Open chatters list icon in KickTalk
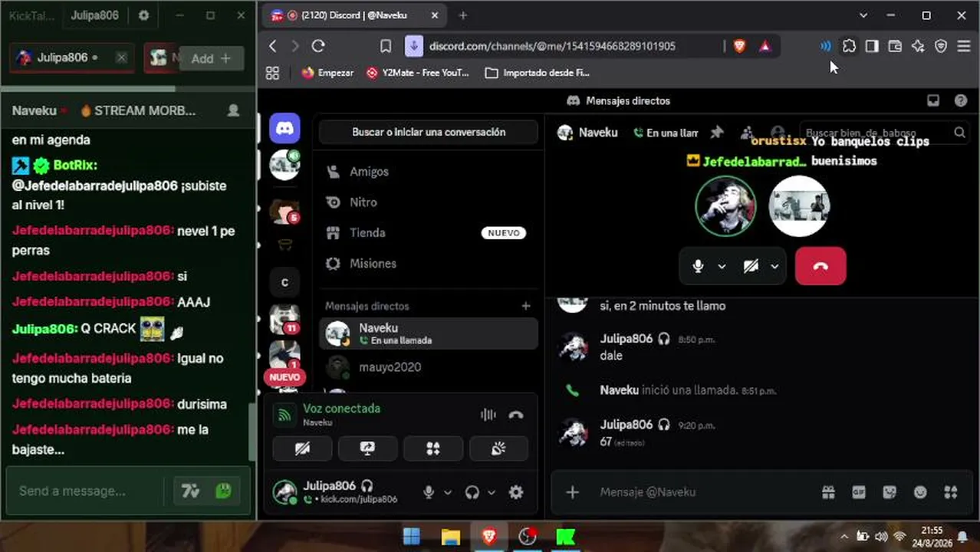The image size is (980, 552). tap(233, 110)
